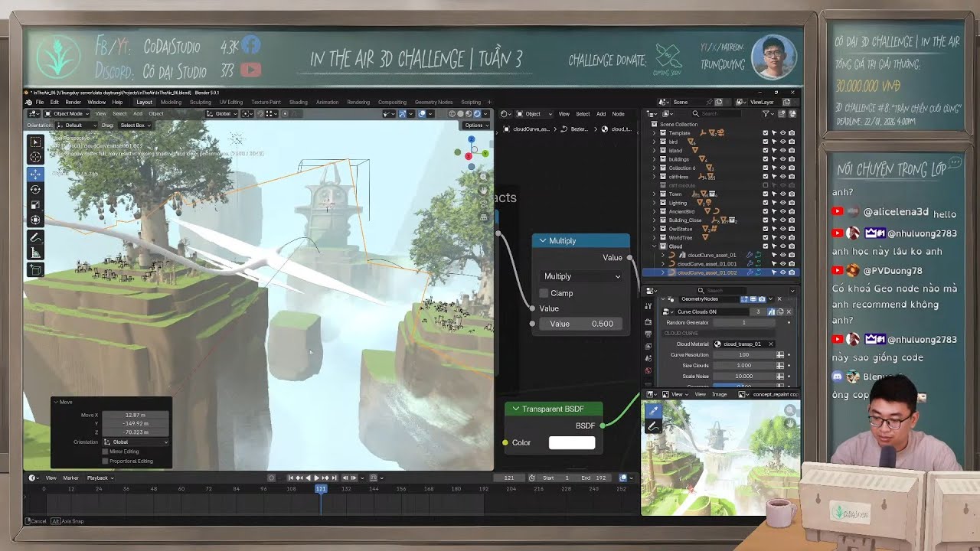The width and height of the screenshot is (980, 551).
Task: Enable Proportional Editing checkbox in Move panel
Action: click(x=104, y=461)
